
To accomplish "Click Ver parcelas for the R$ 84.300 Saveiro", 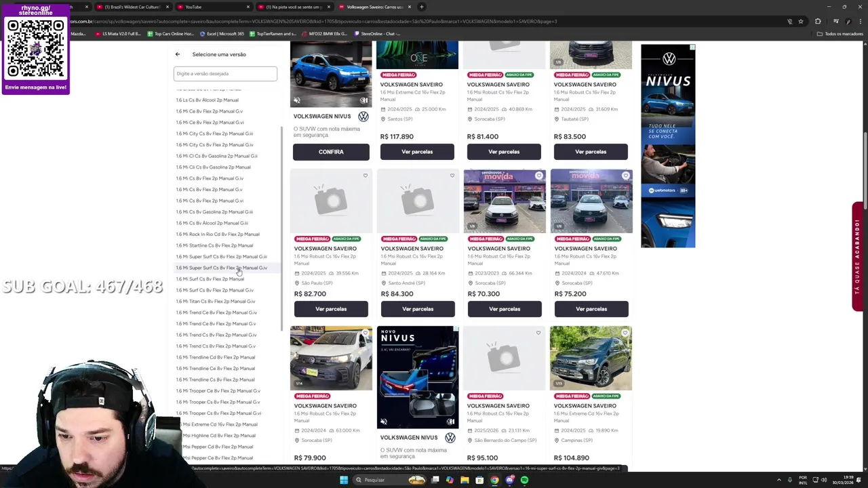I will point(418,309).
